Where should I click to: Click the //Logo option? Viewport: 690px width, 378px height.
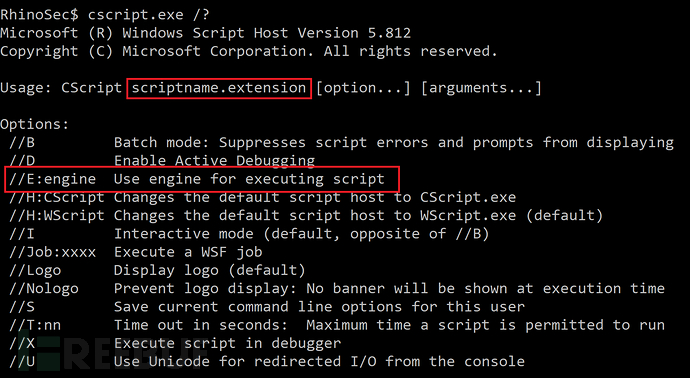(35, 270)
